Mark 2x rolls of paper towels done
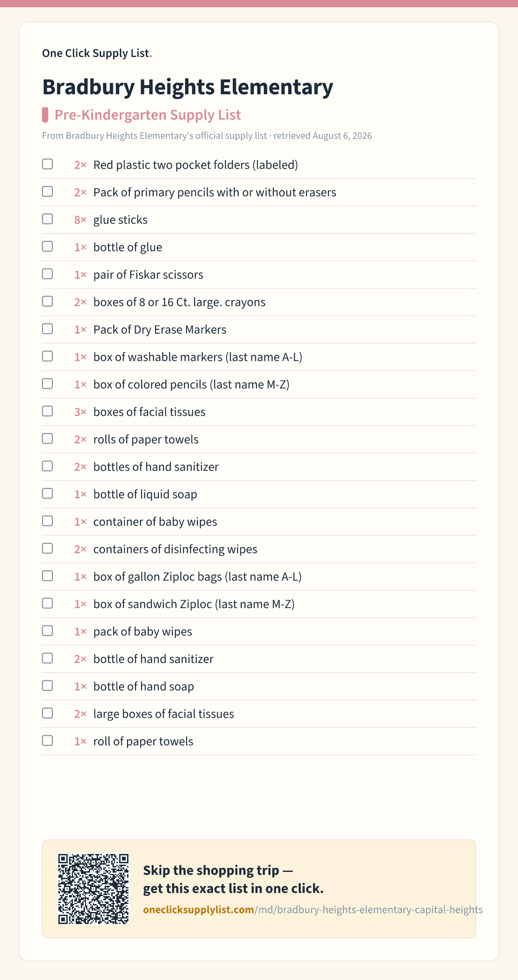Screen dimensions: 518x980 pos(48,438)
